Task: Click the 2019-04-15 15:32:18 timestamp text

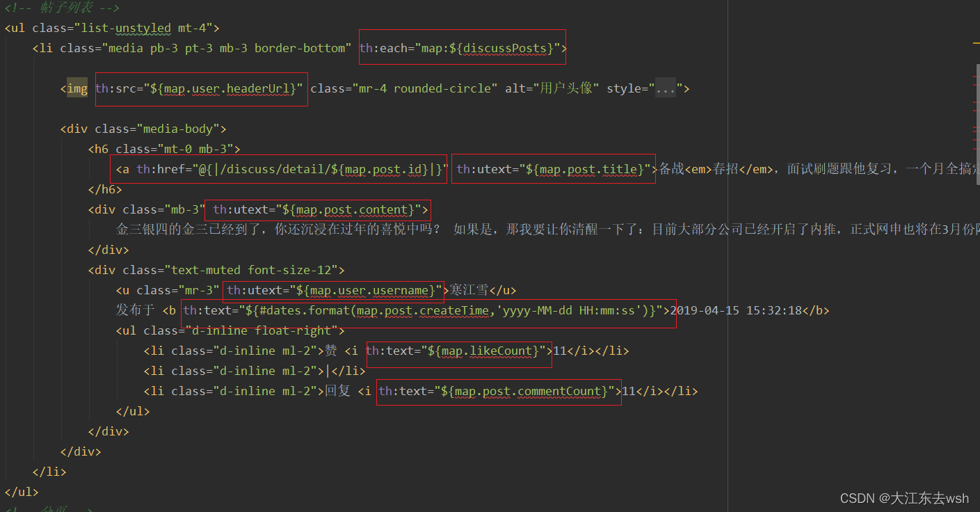Action: tap(736, 311)
